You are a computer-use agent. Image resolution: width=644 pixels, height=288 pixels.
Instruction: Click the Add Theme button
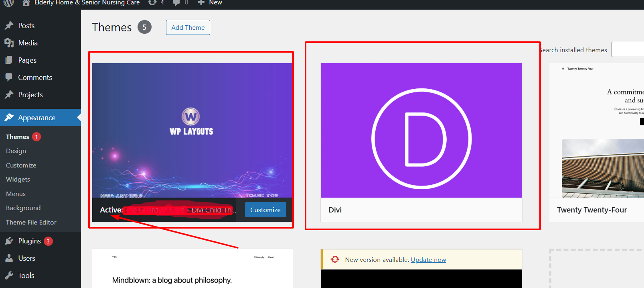click(x=188, y=27)
